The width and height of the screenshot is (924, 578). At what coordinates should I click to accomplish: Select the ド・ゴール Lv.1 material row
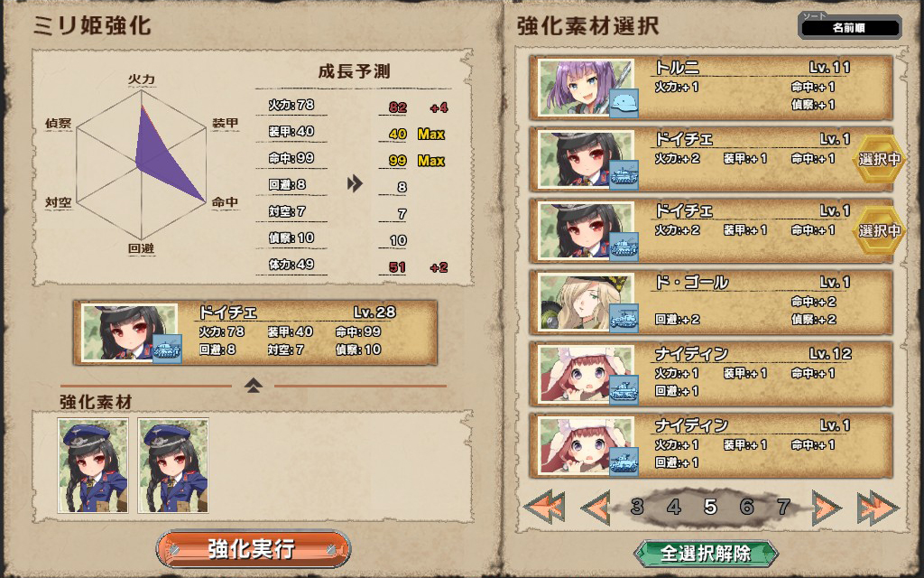click(x=711, y=302)
